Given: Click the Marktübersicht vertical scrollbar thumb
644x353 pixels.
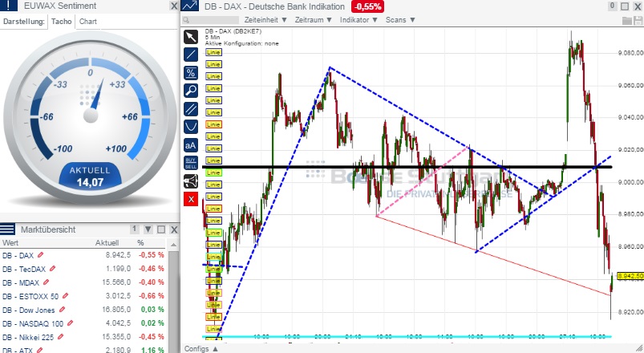Looking at the screenshot, I should point(173,301).
